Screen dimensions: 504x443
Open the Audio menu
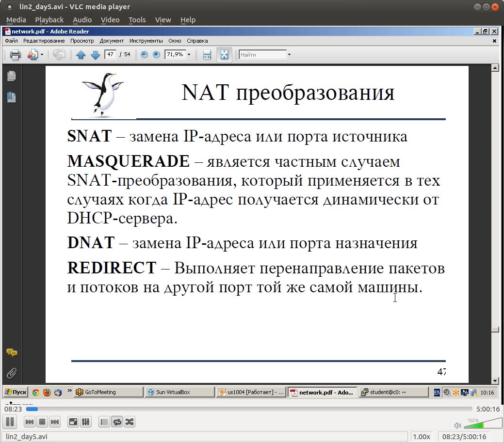tap(82, 20)
